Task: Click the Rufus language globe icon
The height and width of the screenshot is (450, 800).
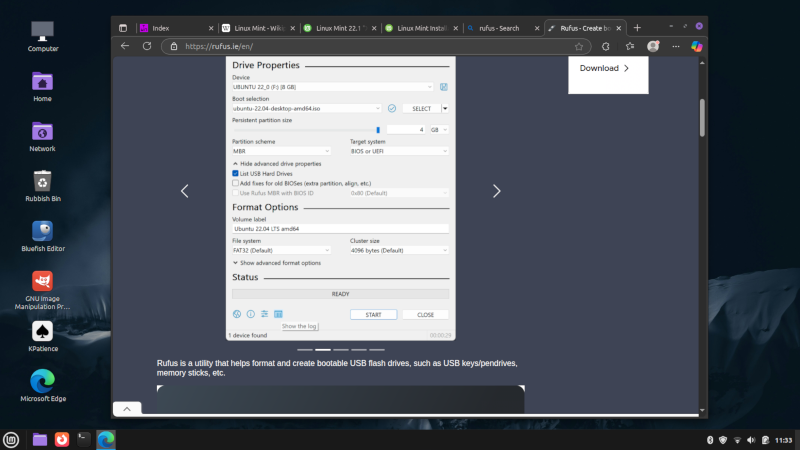Action: coord(237,314)
